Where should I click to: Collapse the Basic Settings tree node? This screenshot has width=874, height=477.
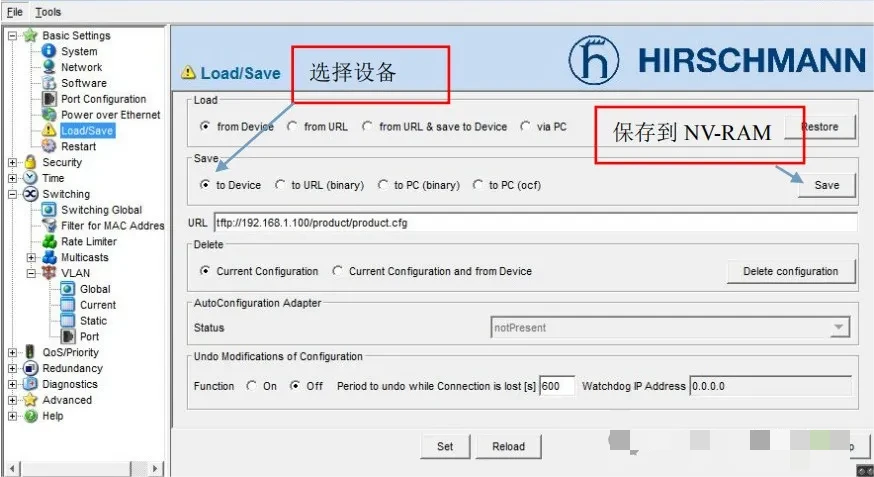click(x=12, y=36)
